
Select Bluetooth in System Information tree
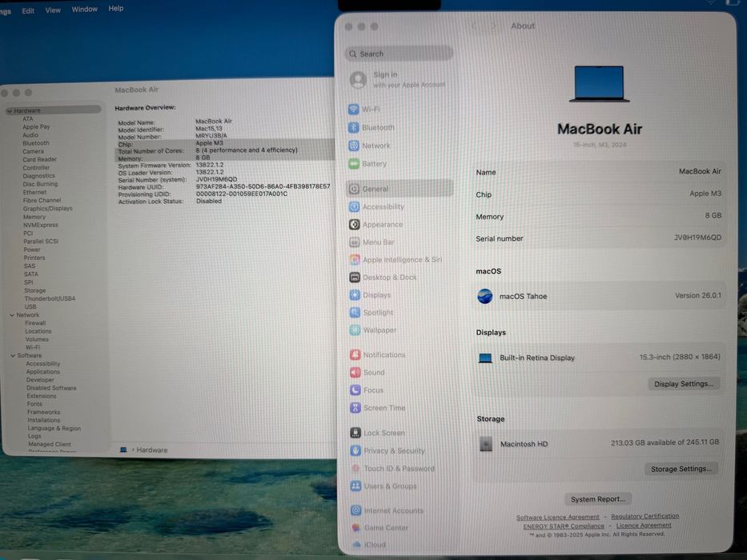point(36,143)
